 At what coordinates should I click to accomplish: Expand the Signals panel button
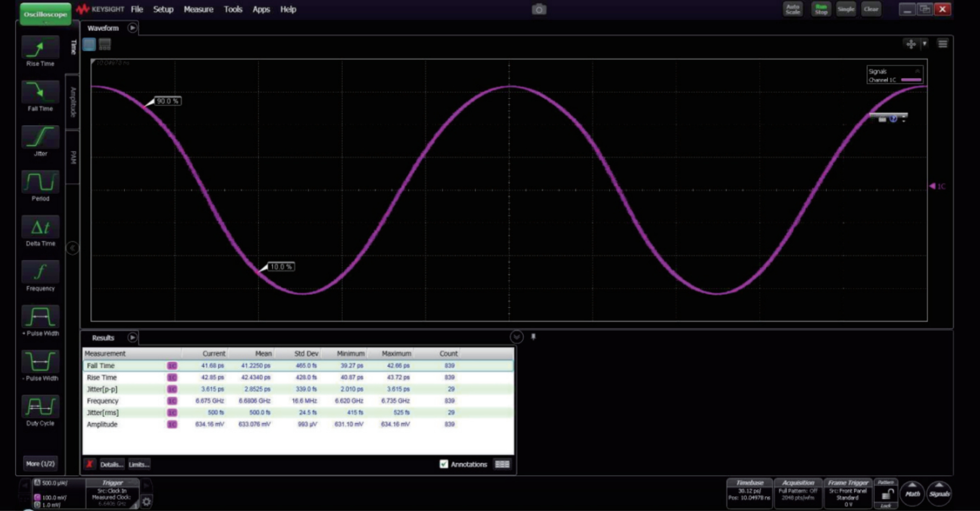tap(939, 494)
